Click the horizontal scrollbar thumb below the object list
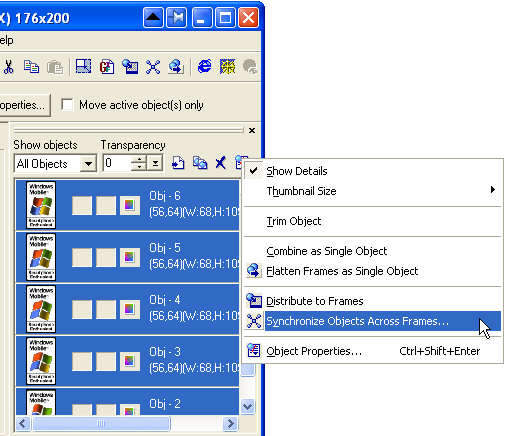Screen dimensions: 509x436 101,424
